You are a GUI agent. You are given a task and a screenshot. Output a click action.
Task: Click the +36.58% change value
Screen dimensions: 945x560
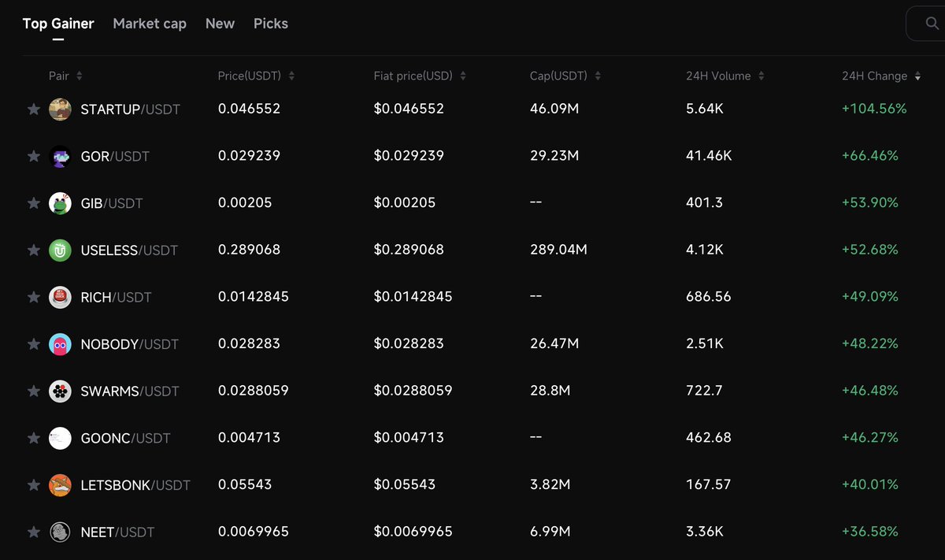[x=870, y=532]
